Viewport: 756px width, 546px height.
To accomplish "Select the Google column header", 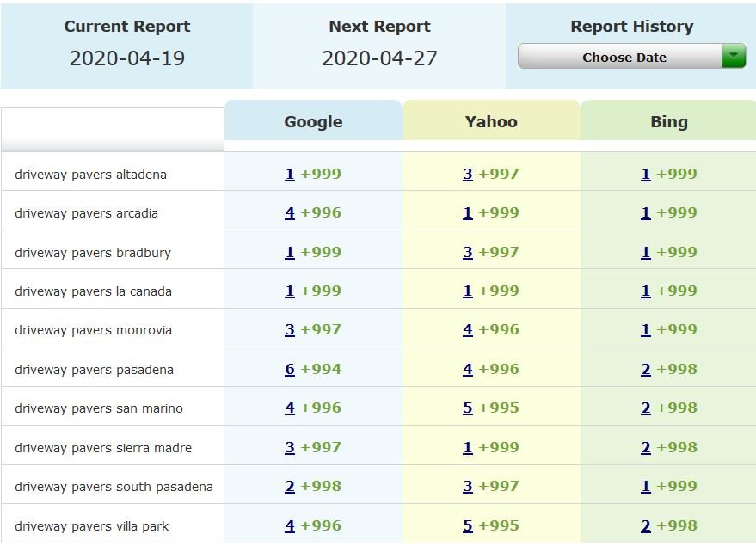I will coord(313,121).
